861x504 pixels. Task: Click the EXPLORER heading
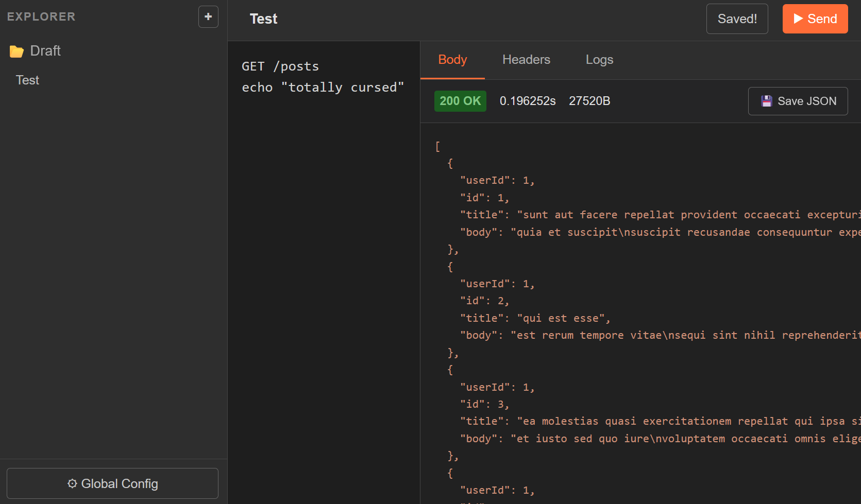coord(41,16)
